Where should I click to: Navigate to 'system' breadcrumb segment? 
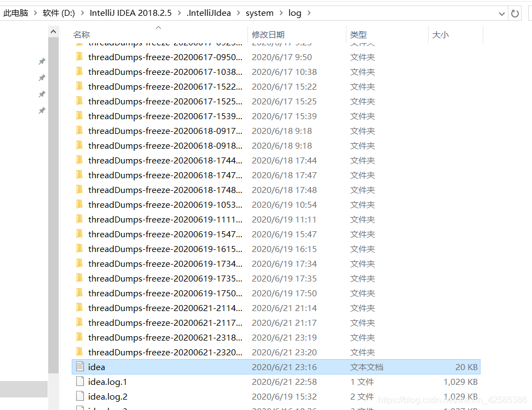(x=259, y=13)
